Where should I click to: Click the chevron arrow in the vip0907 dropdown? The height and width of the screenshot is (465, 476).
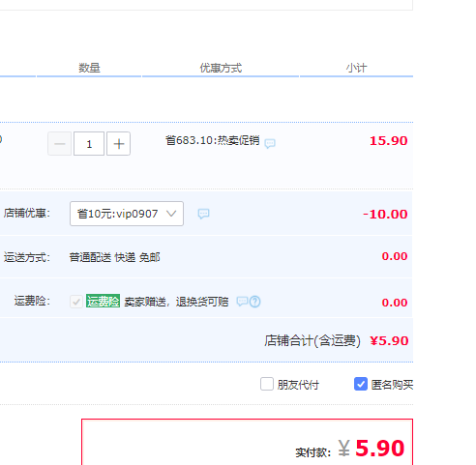click(x=171, y=214)
